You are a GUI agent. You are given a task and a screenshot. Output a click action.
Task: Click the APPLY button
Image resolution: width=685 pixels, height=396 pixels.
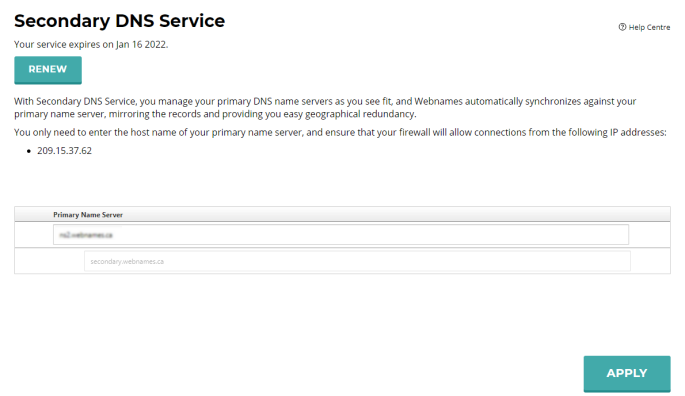pyautogui.click(x=627, y=374)
